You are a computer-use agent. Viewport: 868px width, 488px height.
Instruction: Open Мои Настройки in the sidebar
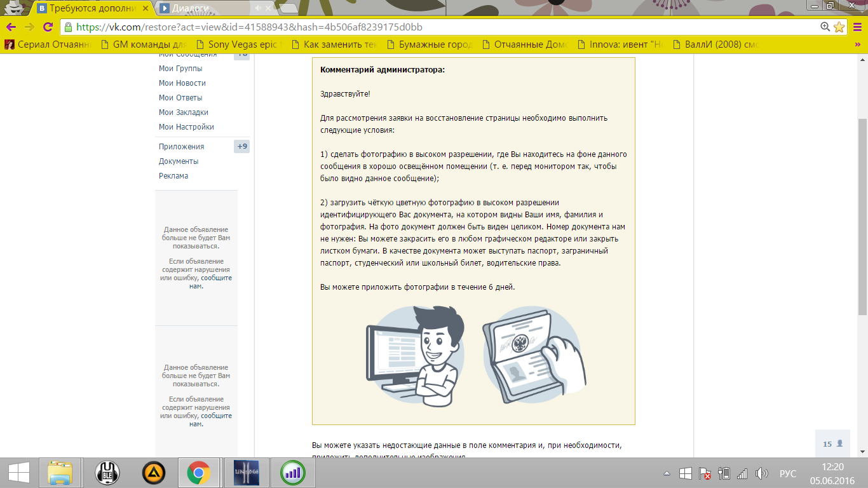(186, 127)
